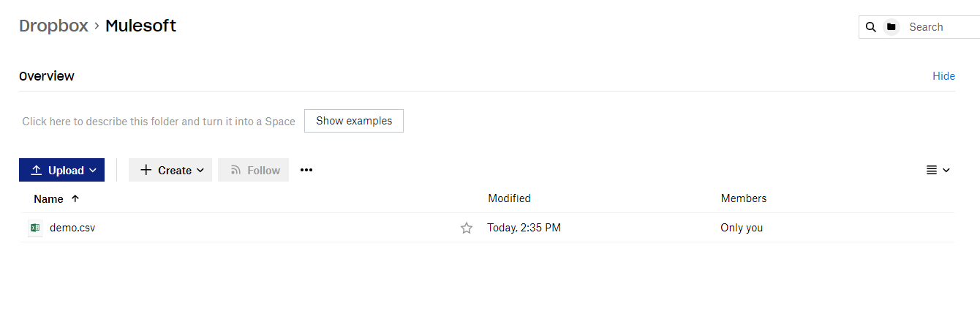
Task: Go to Dropbox root in breadcrumb
Action: point(53,26)
